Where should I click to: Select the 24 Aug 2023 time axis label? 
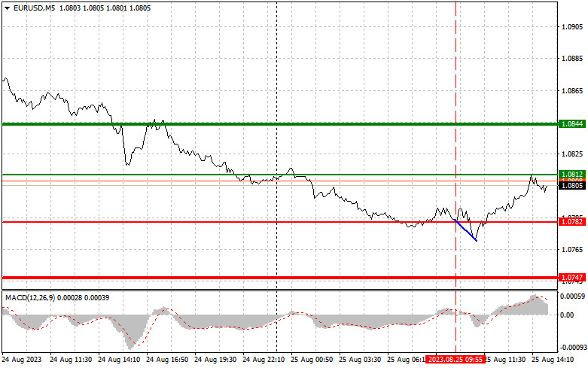pyautogui.click(x=22, y=360)
